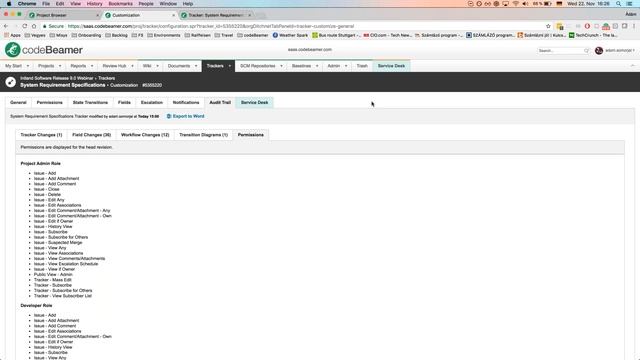Open the Service Desk top navigation item

tap(391, 66)
